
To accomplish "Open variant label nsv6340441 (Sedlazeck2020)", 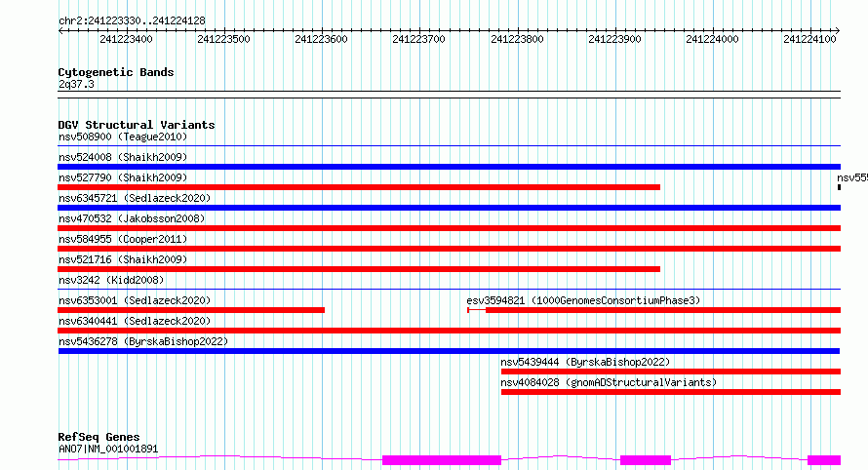I will click(x=135, y=321).
